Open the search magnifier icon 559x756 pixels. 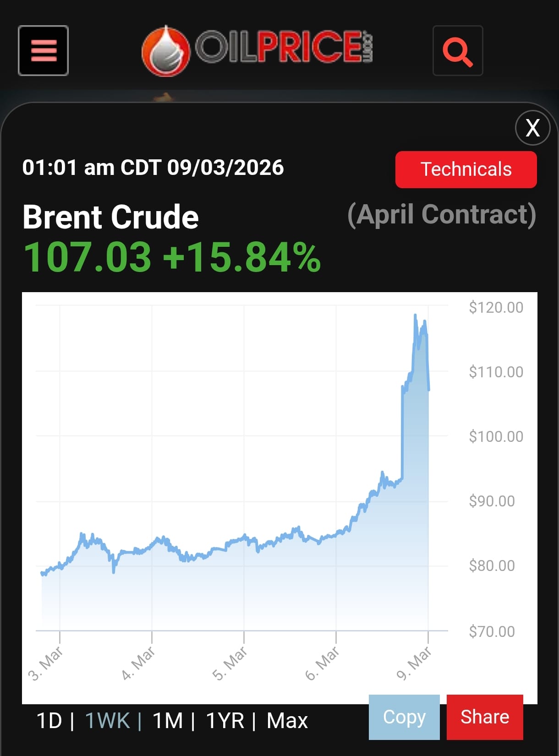(x=457, y=50)
